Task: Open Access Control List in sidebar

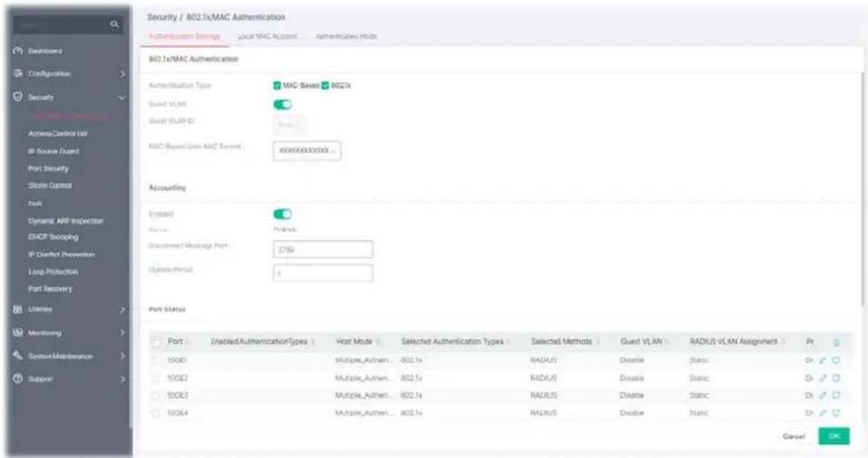Action: pyautogui.click(x=58, y=133)
